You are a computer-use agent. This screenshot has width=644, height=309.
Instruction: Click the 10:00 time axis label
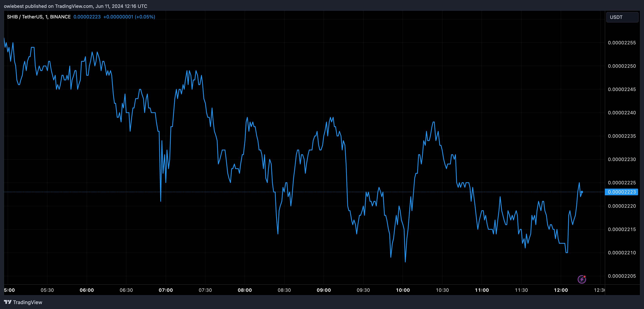click(403, 290)
